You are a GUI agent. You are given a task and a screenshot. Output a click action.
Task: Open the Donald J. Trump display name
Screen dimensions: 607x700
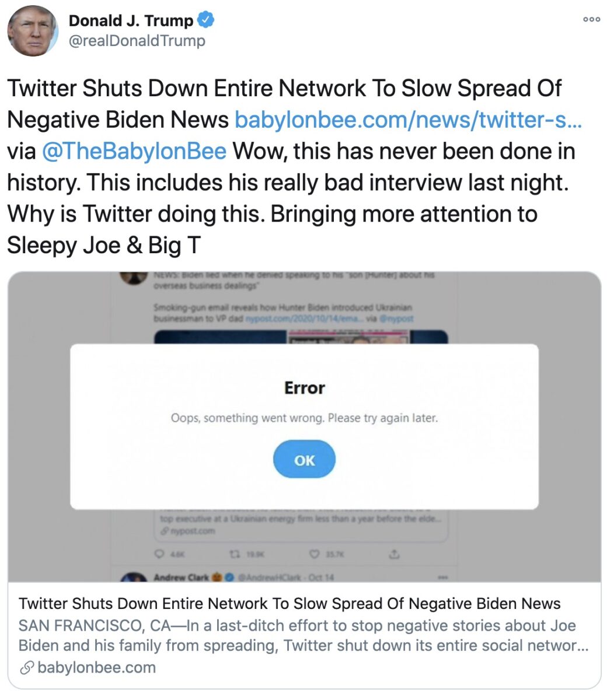tap(131, 20)
